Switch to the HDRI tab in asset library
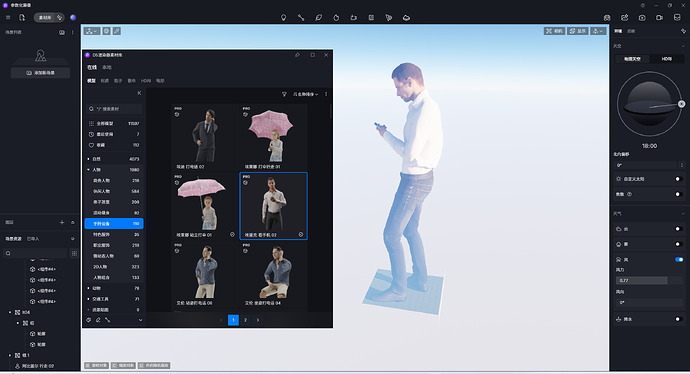Screen dimensions: 690x374 coord(146,81)
